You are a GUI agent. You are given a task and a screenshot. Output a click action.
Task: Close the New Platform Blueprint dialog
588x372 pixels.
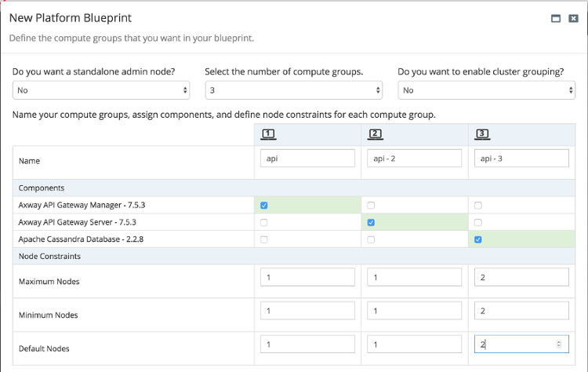573,18
